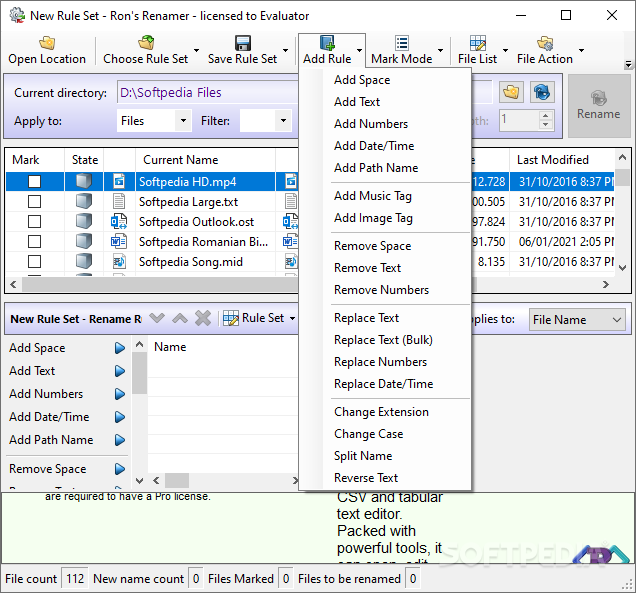The width and height of the screenshot is (636, 593).
Task: Click the music icon of Softpedia Song.mid
Action: click(119, 262)
